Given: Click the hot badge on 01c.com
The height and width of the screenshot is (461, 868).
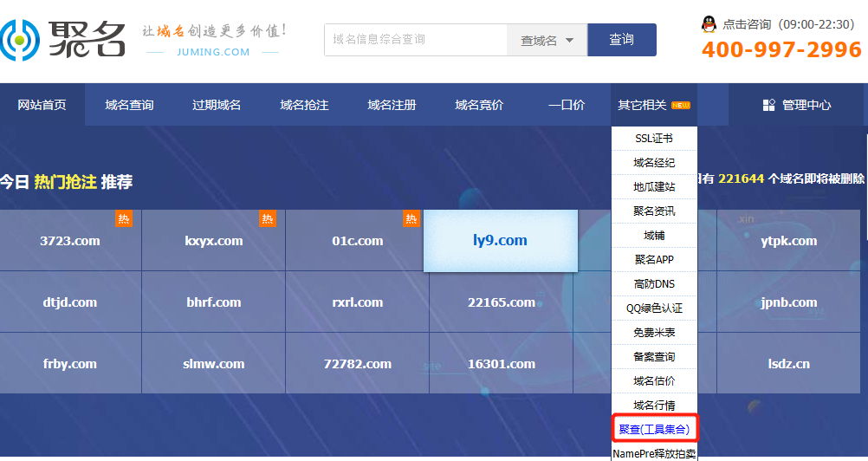Looking at the screenshot, I should tap(411, 218).
